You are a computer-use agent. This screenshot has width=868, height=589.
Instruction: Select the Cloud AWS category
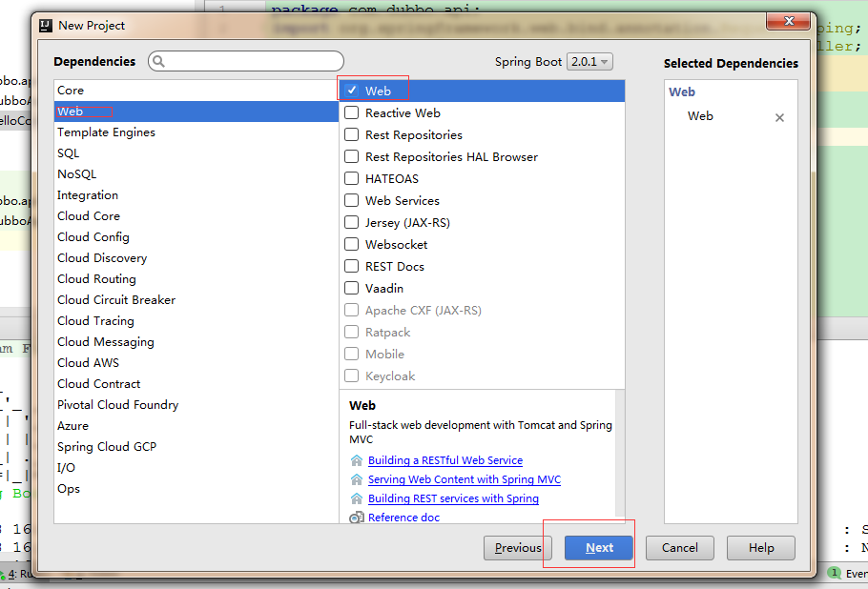(196, 363)
